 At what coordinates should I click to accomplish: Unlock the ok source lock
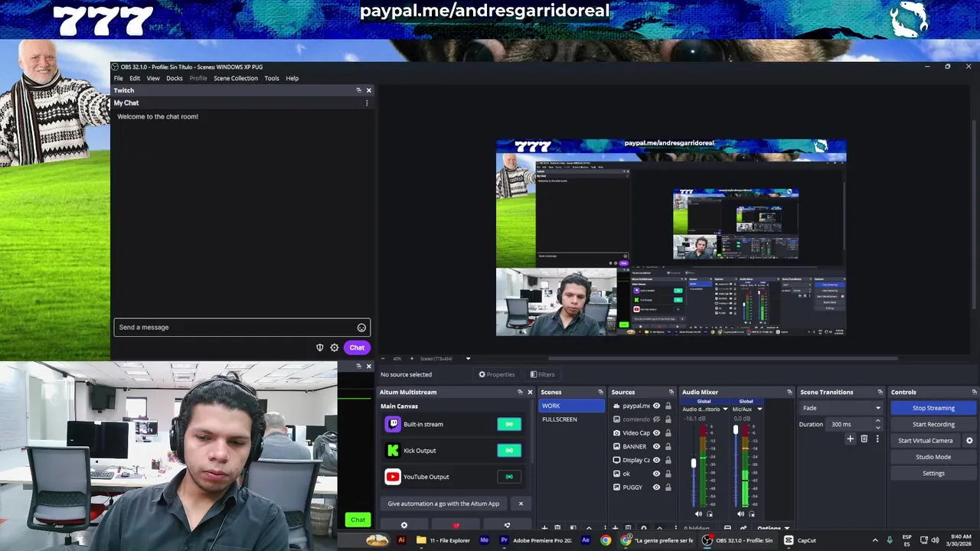coord(668,474)
